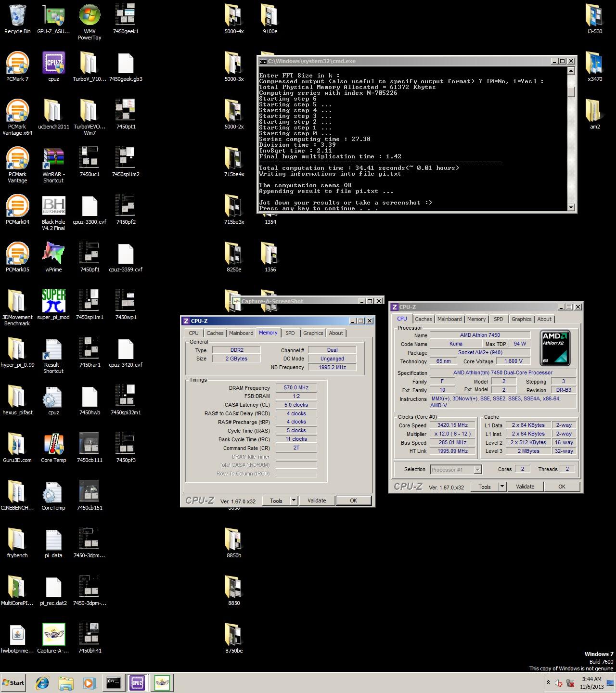Open the x3470 folder icon
Image resolution: width=616 pixels, height=693 pixels.
click(595, 67)
